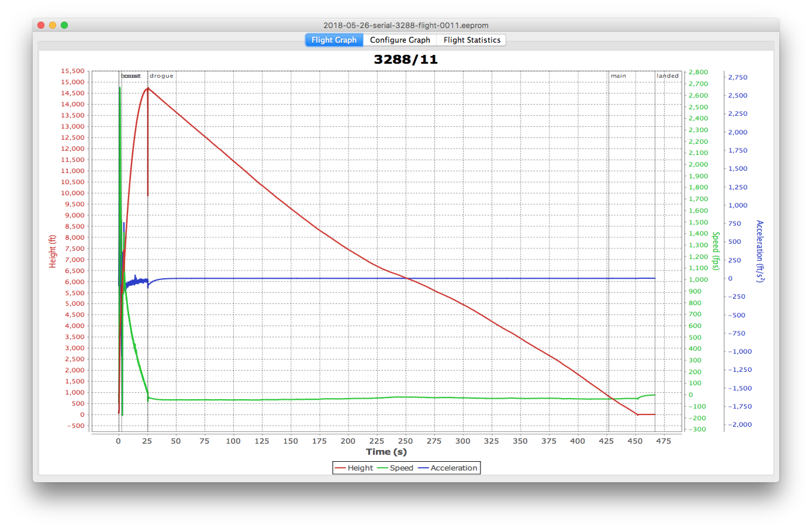Click the Time (s) axis label

tap(386, 452)
